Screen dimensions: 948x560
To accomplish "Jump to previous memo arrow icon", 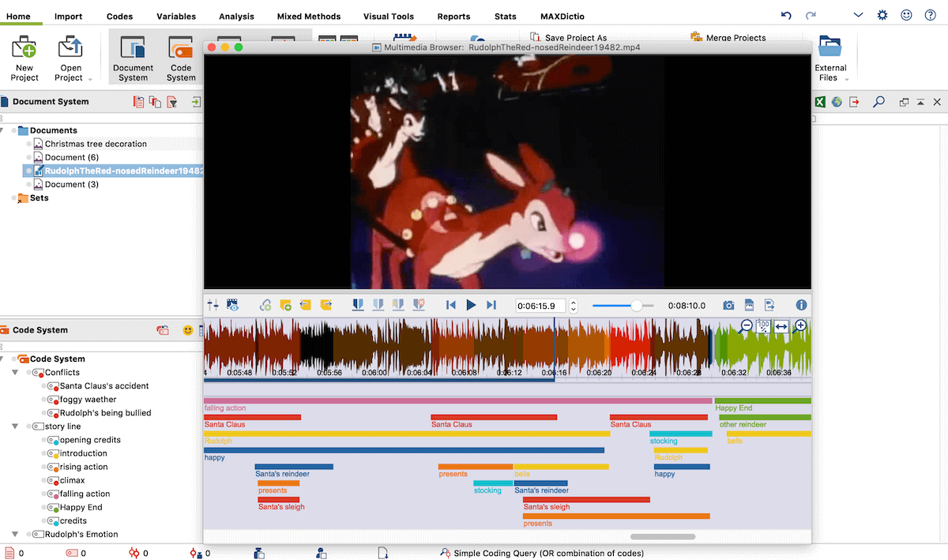I will tap(305, 305).
